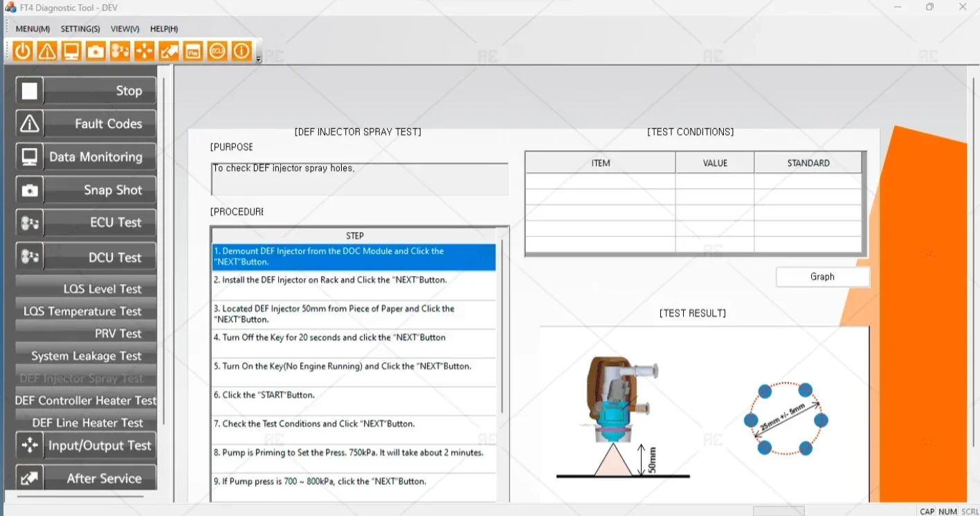This screenshot has width=980, height=516.
Task: Select step 9 'If Pump press is 700 ~ 800kPa'
Action: [354, 487]
